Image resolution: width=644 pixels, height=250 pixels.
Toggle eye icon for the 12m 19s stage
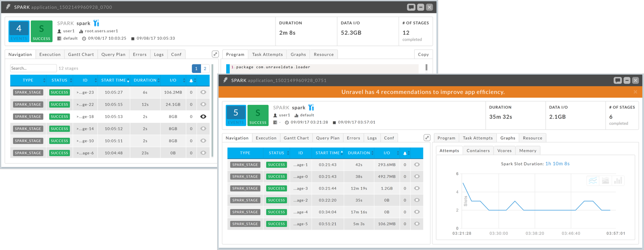click(417, 188)
